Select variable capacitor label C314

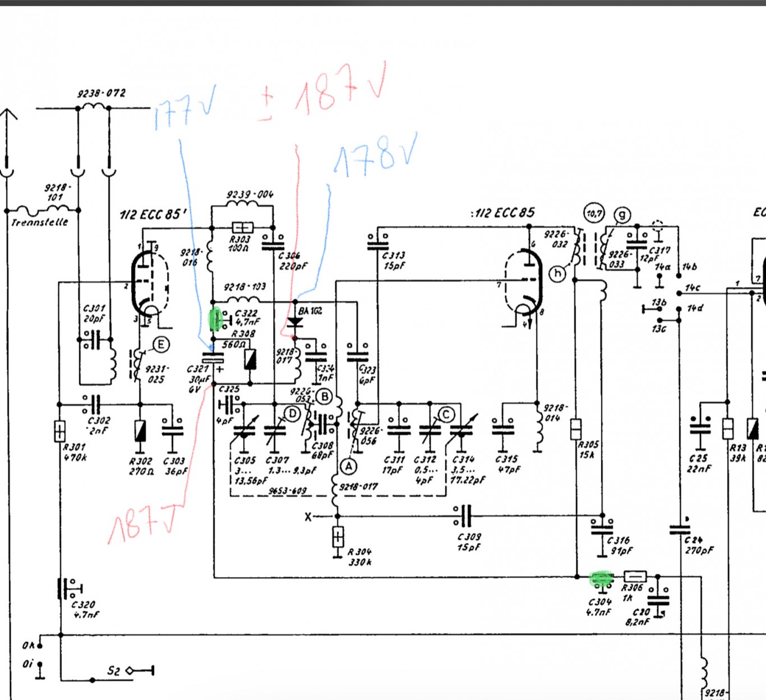463,460
